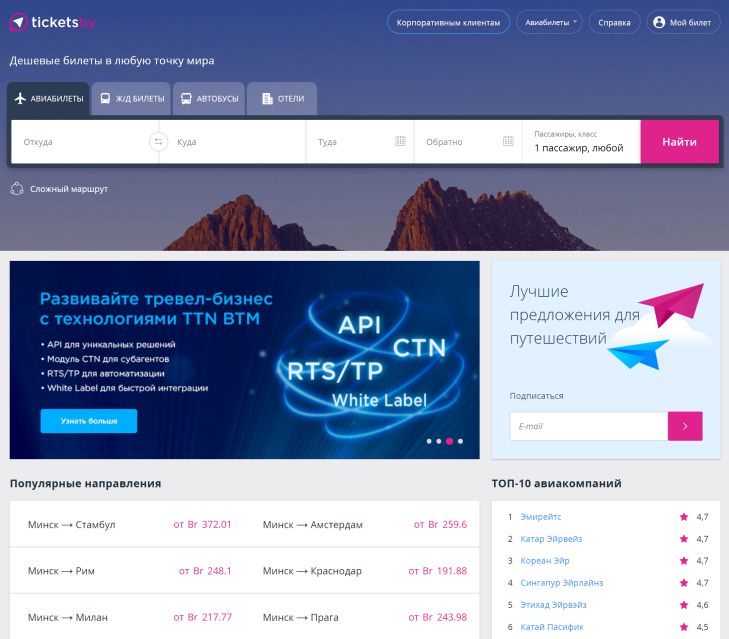This screenshot has width=729, height=639.
Task: Open calendar icon in Туда field
Action: (x=400, y=142)
